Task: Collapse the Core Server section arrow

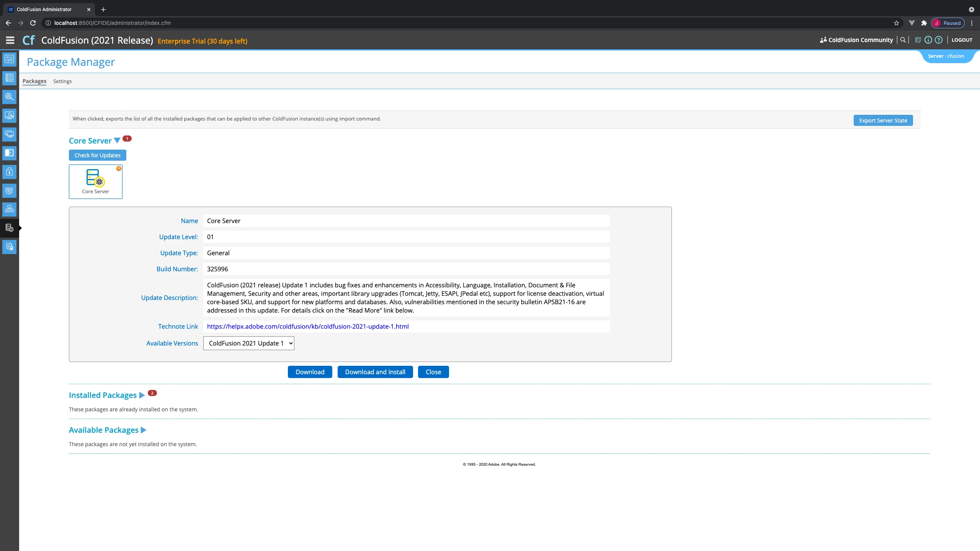Action: click(x=117, y=140)
